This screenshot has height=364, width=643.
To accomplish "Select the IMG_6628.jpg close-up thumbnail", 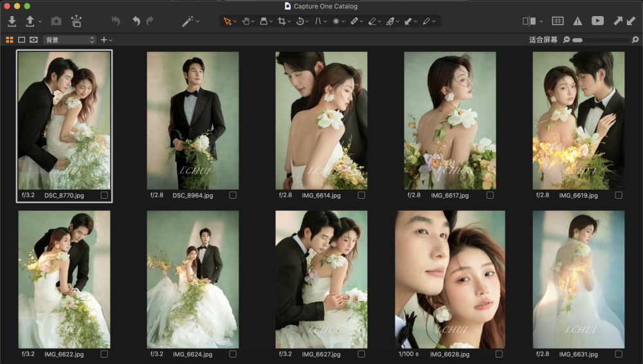I will [450, 279].
